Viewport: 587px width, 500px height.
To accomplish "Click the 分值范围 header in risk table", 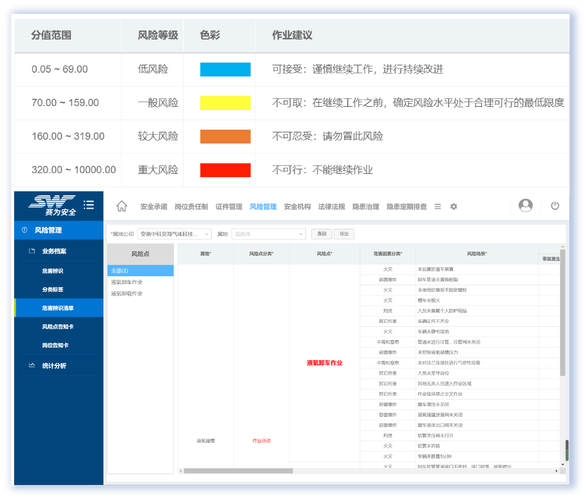I will pos(51,36).
